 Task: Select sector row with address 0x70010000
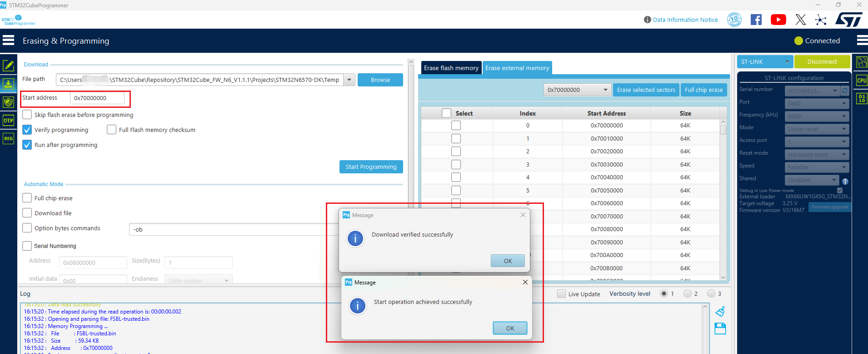(456, 138)
